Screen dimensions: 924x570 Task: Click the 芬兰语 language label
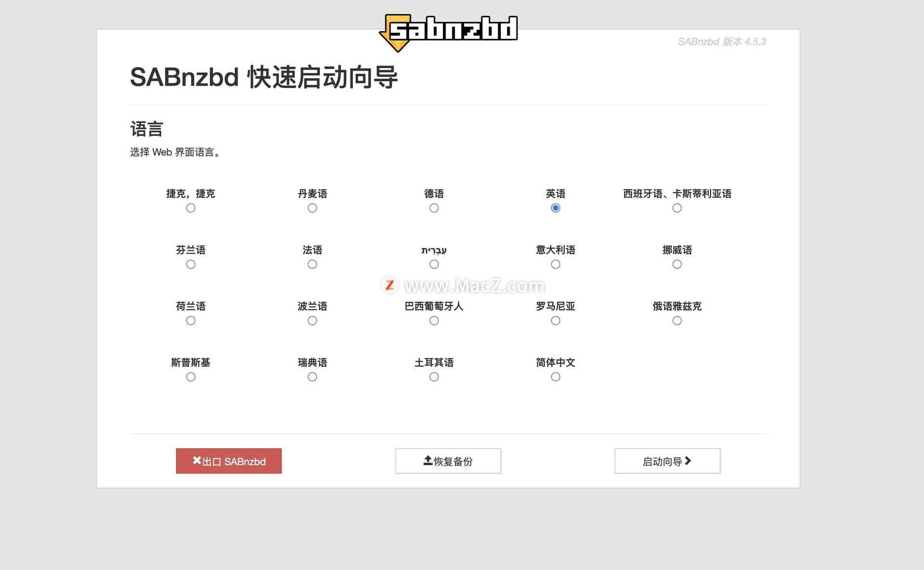click(x=191, y=250)
